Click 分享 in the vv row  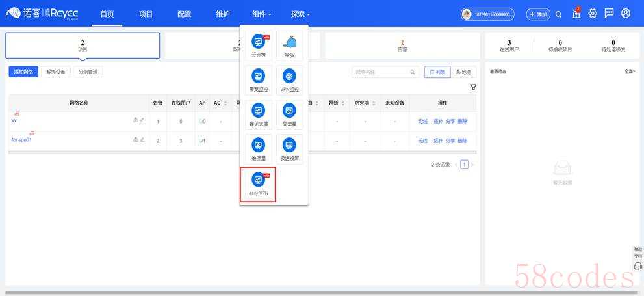pyautogui.click(x=450, y=121)
